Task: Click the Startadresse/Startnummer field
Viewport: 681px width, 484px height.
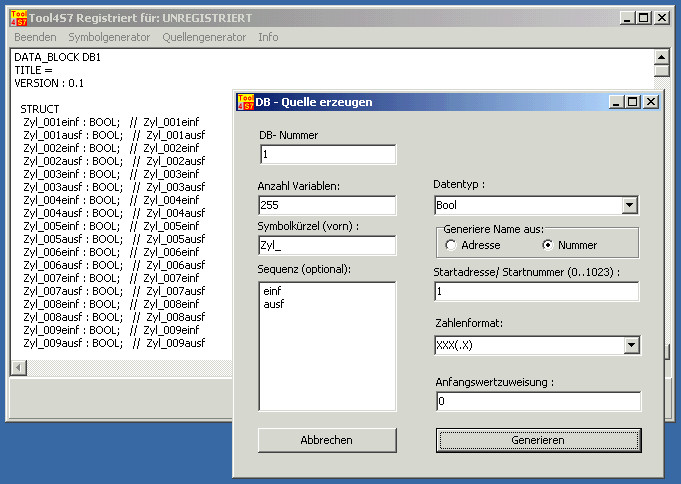Action: (x=537, y=291)
